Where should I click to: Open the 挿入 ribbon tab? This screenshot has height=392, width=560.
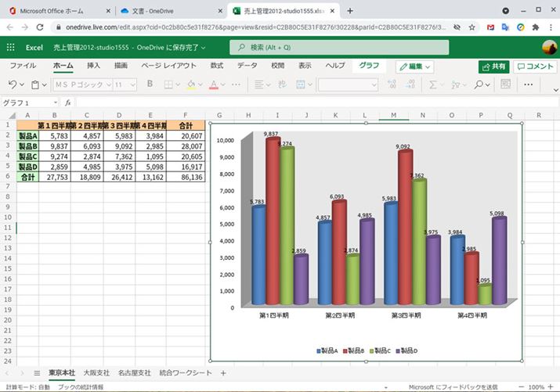coord(93,66)
